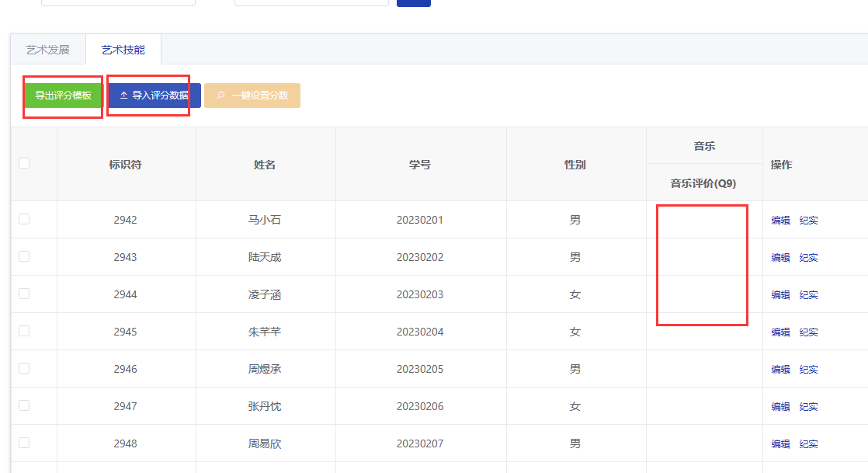Screen dimensions: 868x473
Task: Click the 性别 column header
Action: click(x=575, y=165)
